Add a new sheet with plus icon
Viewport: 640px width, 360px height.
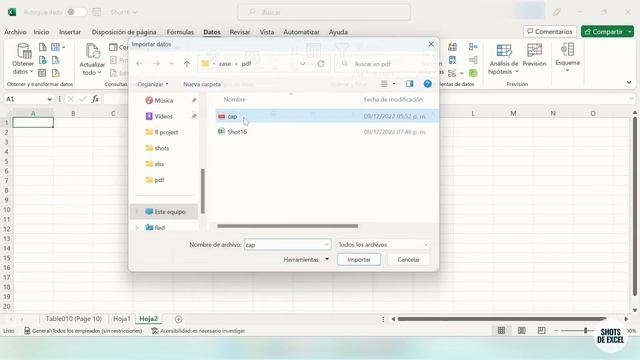point(178,319)
